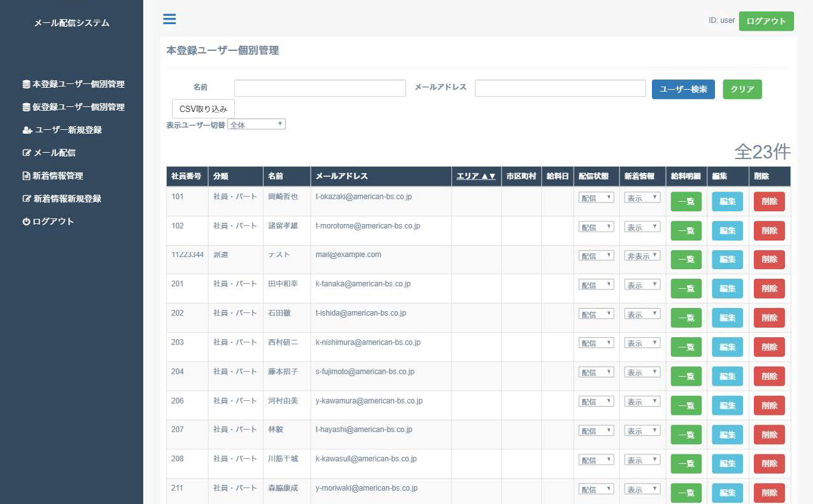Click 編集 button for employee 204

click(727, 376)
